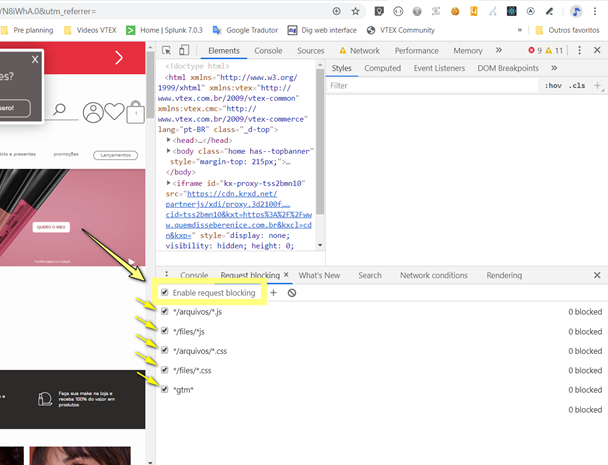Switch to the Network tab
The image size is (608, 465).
click(x=358, y=51)
